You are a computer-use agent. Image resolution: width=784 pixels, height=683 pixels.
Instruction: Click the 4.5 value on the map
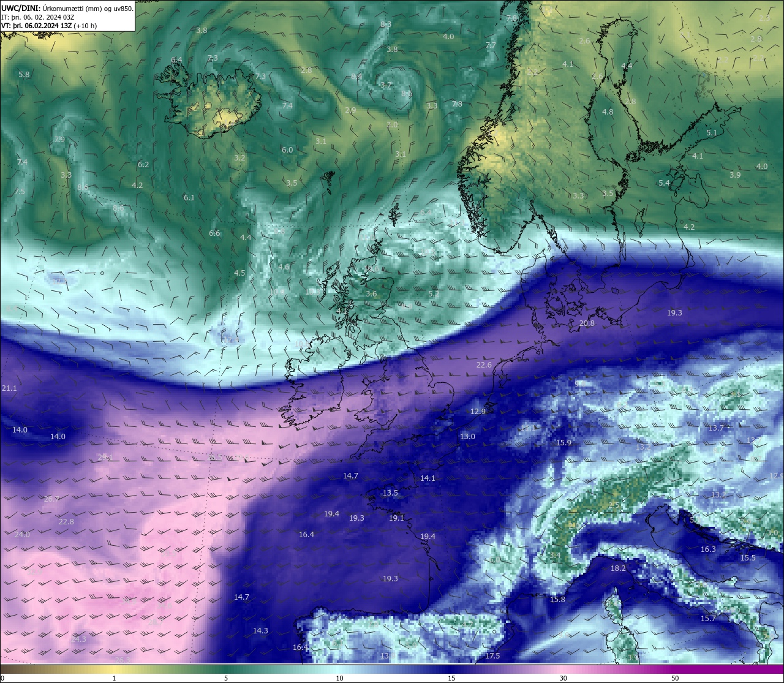click(x=239, y=273)
